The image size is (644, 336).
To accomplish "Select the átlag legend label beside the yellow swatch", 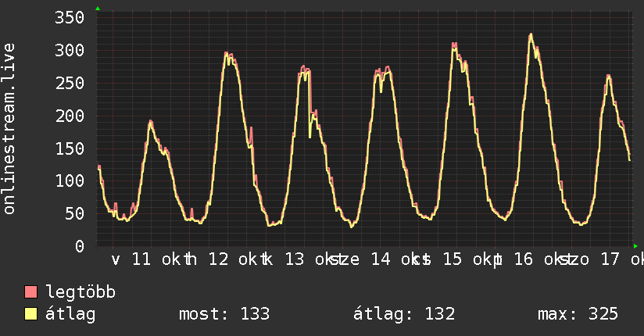I will pyautogui.click(x=70, y=314).
